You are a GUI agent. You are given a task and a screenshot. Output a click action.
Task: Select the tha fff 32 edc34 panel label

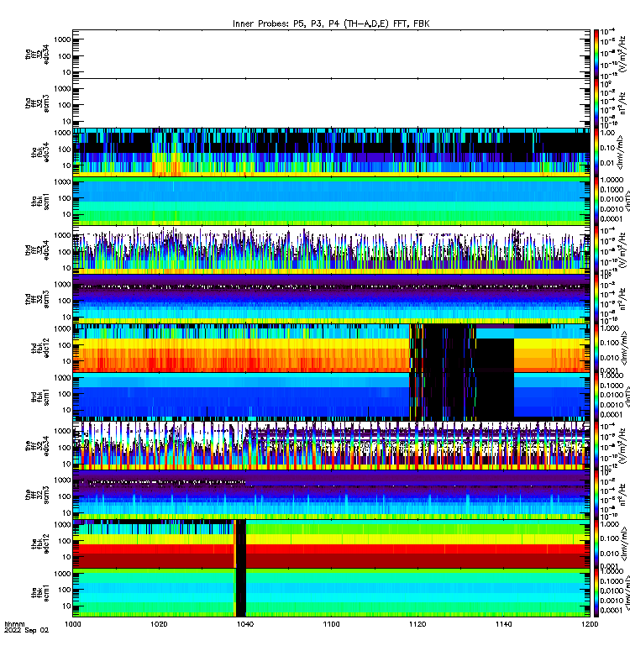pos(37,55)
